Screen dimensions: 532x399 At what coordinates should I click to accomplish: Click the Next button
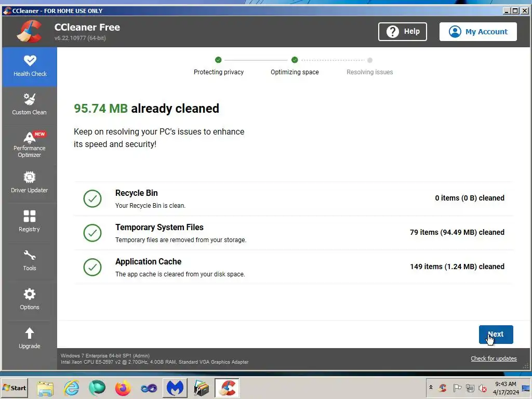point(496,335)
